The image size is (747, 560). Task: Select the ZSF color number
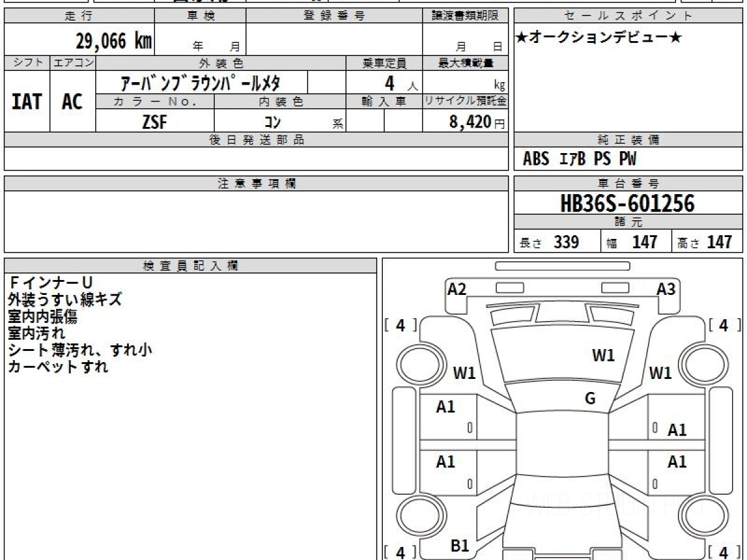pyautogui.click(x=154, y=121)
